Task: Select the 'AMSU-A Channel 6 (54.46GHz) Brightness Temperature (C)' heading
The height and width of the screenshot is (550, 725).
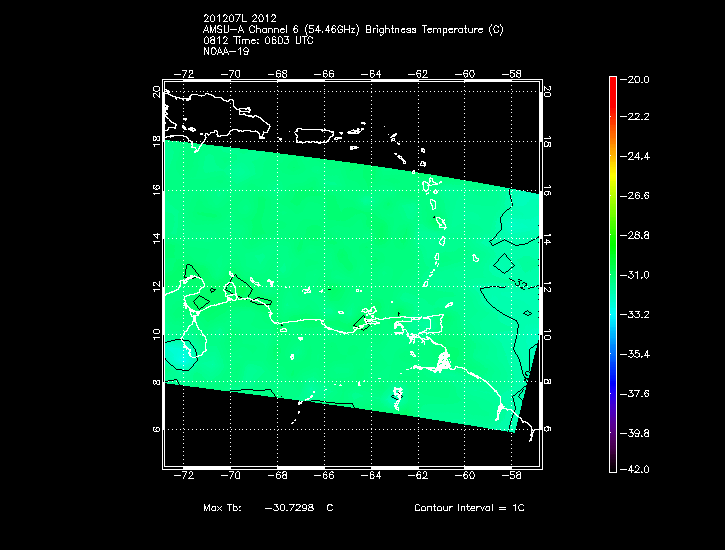Action: click(x=353, y=30)
